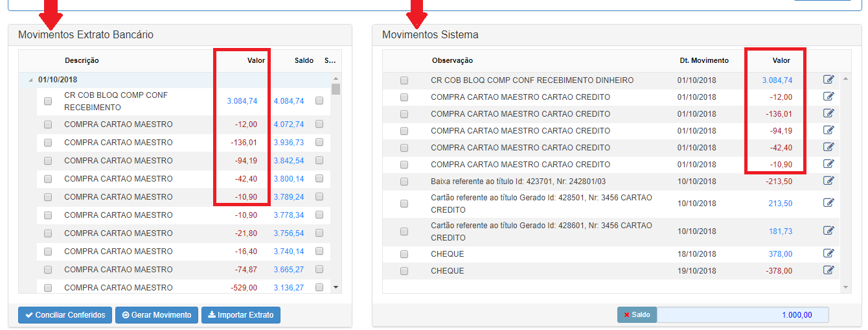
Task: Edit the CHEQUE 18/10/2018 entry
Action: point(828,253)
